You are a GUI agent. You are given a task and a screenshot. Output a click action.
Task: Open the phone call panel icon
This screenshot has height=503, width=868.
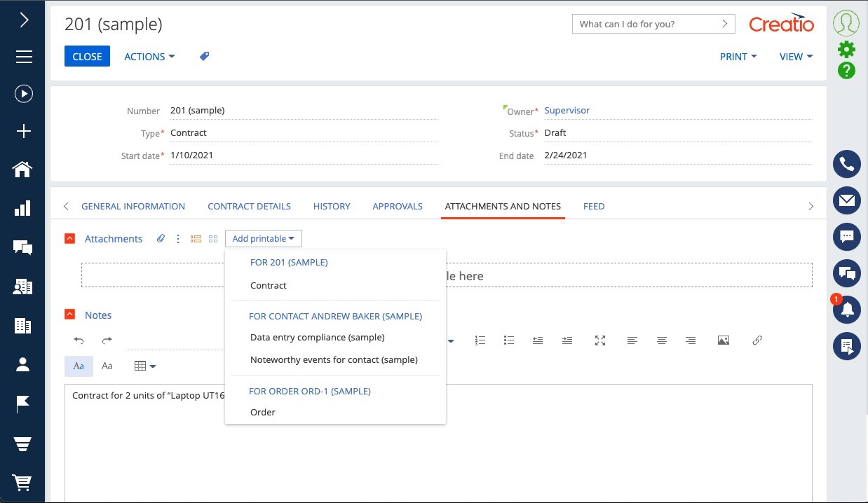coord(846,164)
